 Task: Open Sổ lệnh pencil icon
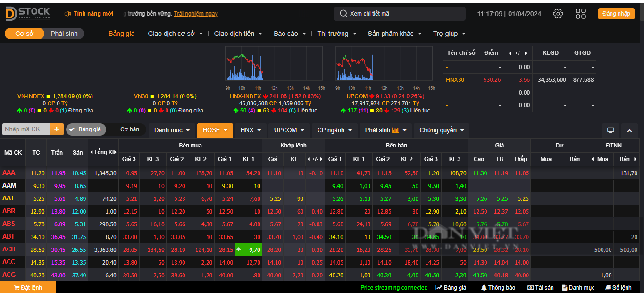608,287
